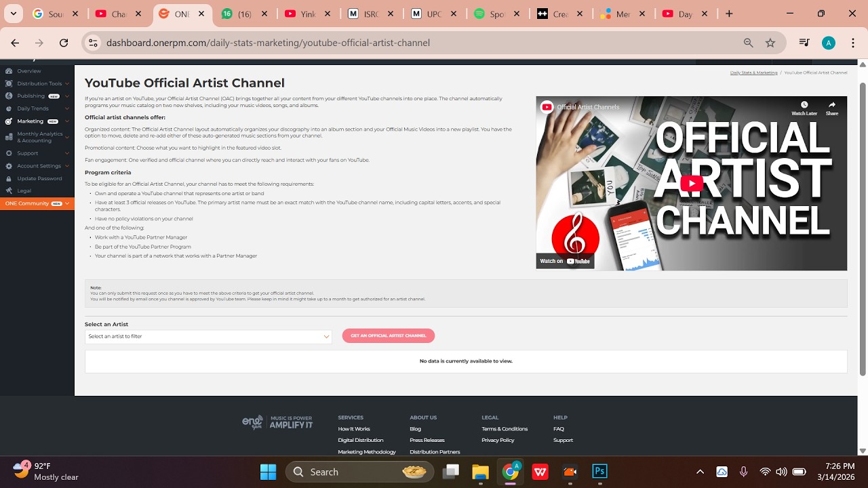Switch to the Day YouTube browser tab
This screenshot has height=488, width=868.
tap(686, 14)
